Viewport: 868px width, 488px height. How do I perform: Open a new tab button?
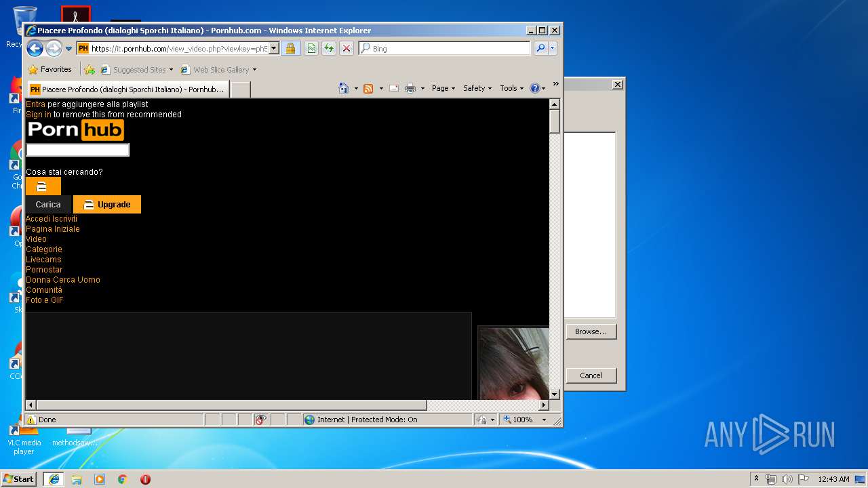(x=241, y=89)
